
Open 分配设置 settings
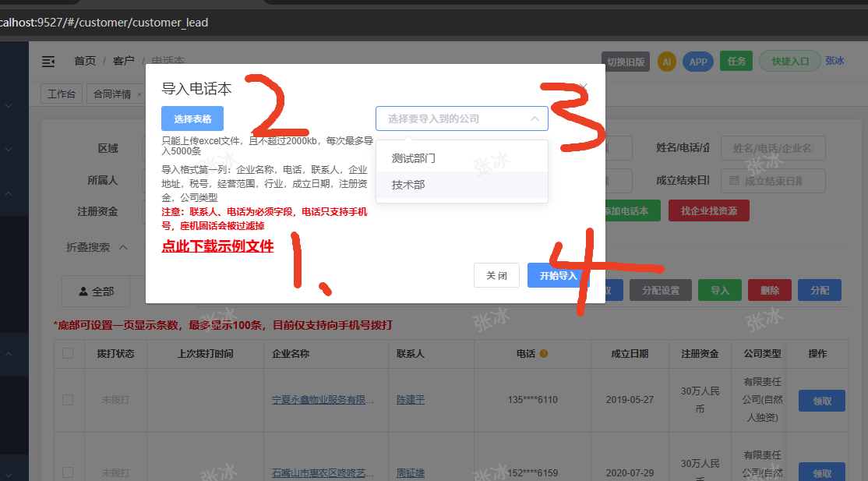click(x=661, y=290)
